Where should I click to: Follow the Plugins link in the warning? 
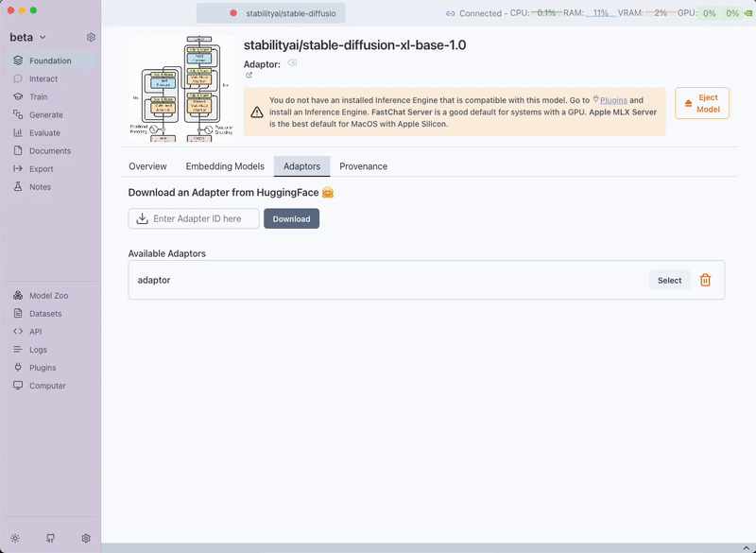click(x=613, y=100)
